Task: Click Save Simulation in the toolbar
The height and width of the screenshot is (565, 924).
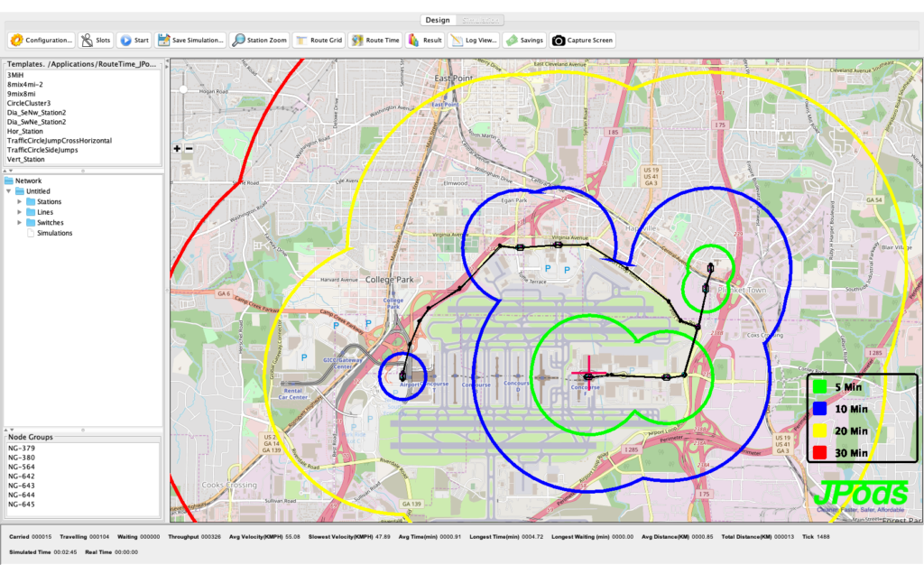Action: point(190,40)
